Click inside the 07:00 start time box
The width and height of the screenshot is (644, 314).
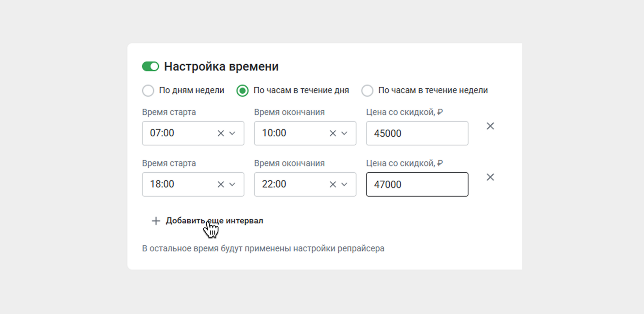click(x=179, y=133)
